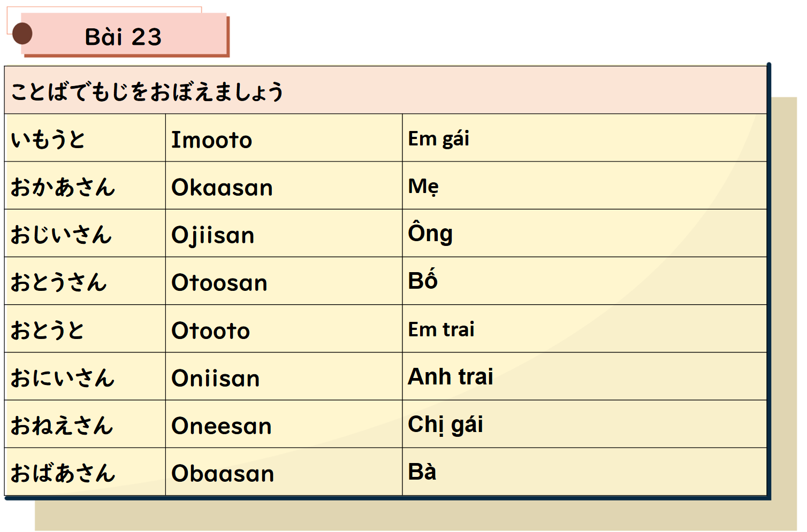Screen dimensions: 807x532
Task: Select the Bài 23 title label
Action: (x=123, y=37)
